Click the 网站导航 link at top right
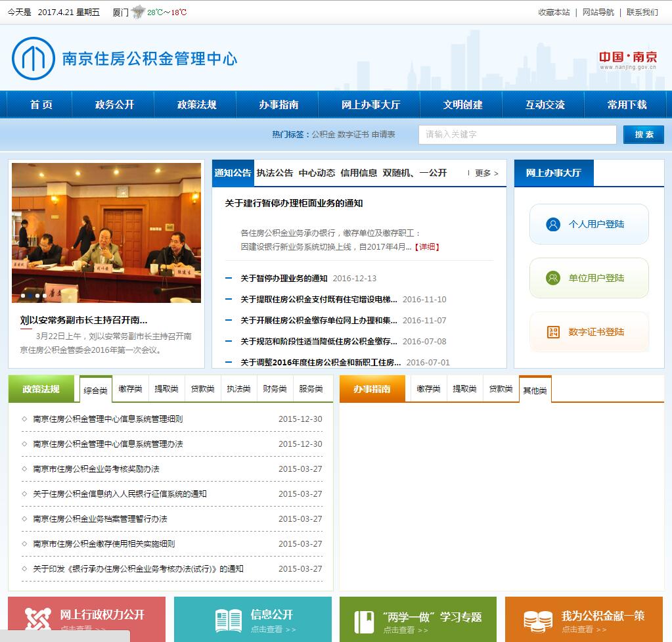Image resolution: width=672 pixels, height=642 pixels. [598, 12]
